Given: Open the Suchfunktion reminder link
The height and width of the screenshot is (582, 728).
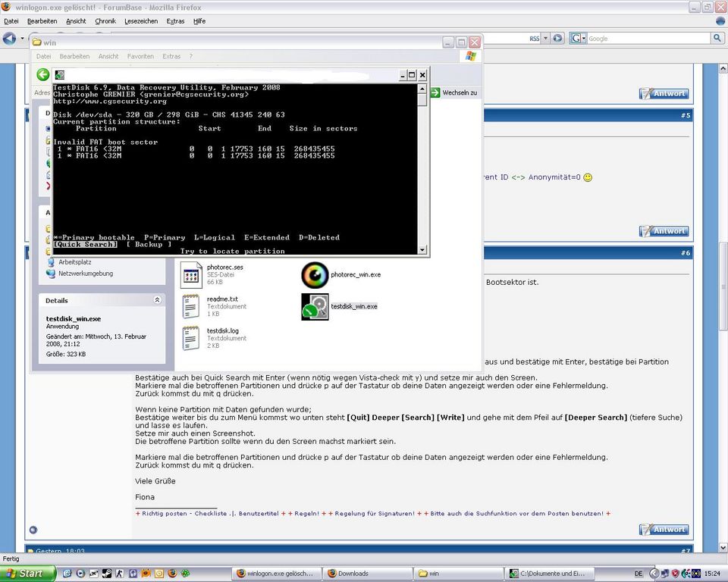Looking at the screenshot, I should tap(516, 513).
